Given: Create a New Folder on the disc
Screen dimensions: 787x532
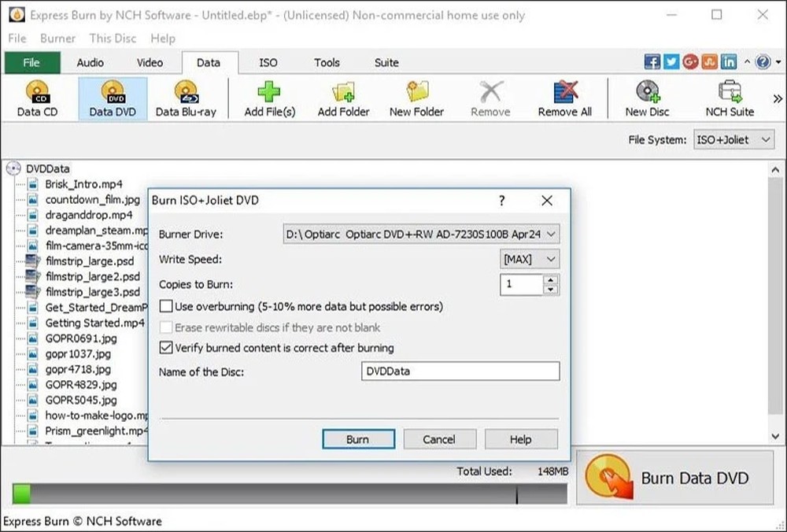Looking at the screenshot, I should pos(416,96).
